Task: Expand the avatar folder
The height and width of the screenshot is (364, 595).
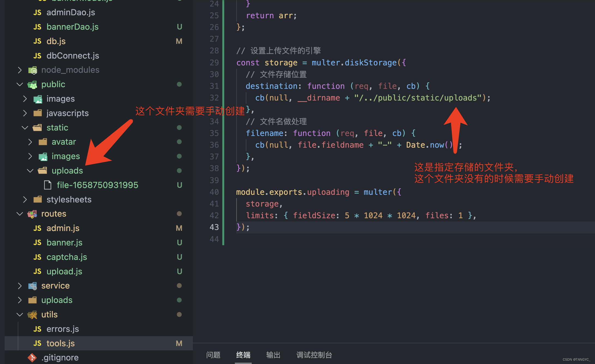Action: pyautogui.click(x=30, y=142)
